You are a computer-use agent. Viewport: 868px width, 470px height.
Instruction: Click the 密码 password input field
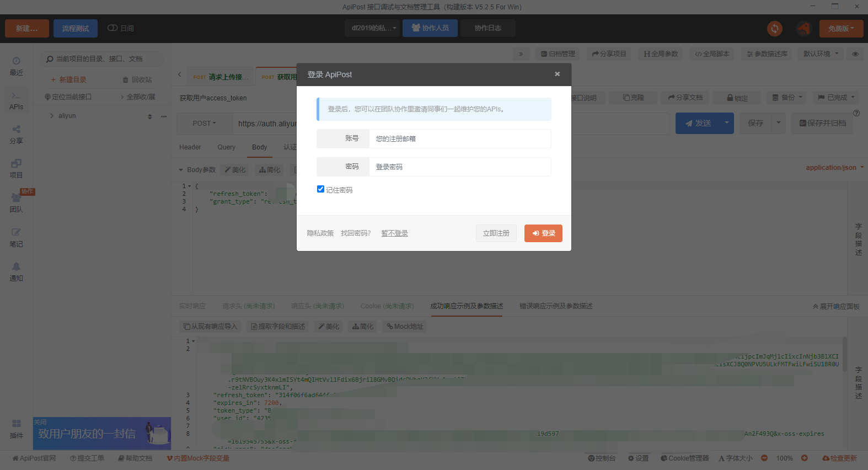pos(460,167)
